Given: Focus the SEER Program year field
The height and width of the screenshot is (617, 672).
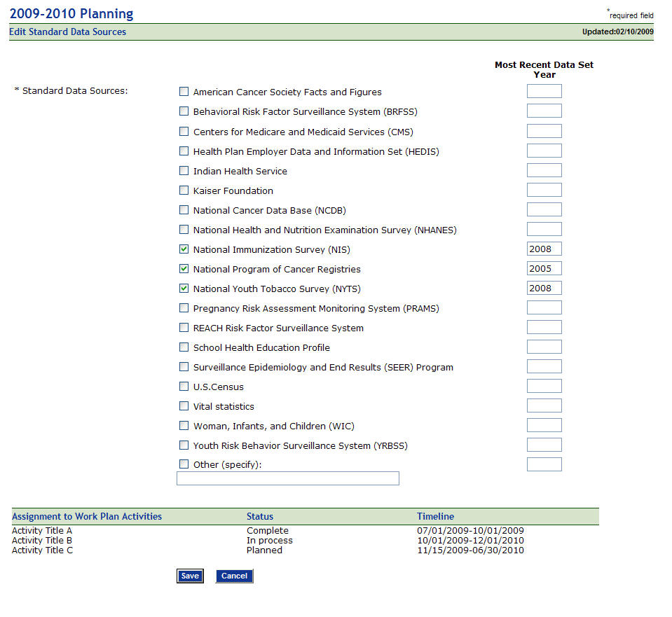Looking at the screenshot, I should click(x=544, y=366).
